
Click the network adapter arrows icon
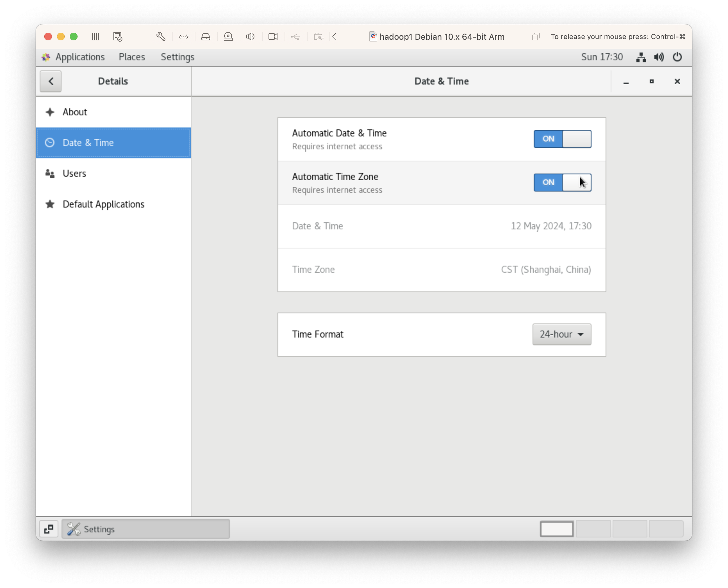coord(183,37)
